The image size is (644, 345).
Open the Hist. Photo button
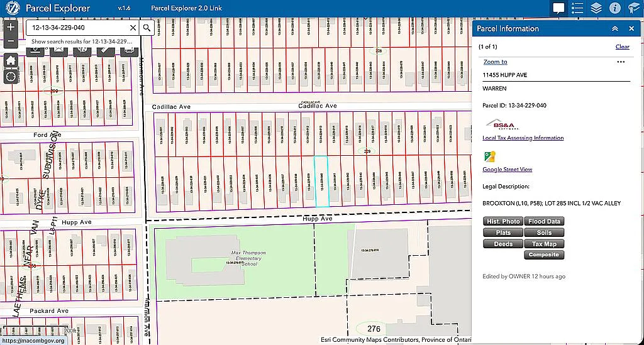(x=503, y=222)
